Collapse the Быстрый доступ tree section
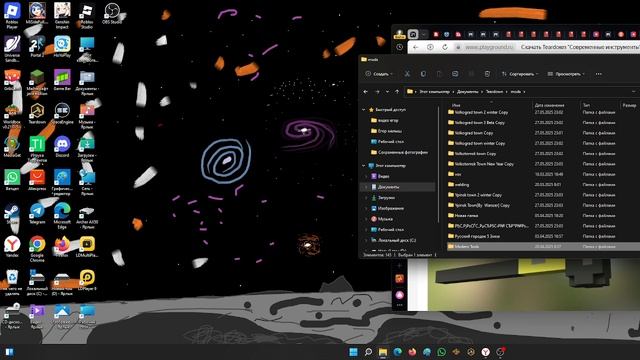The image size is (640, 360). (364, 110)
